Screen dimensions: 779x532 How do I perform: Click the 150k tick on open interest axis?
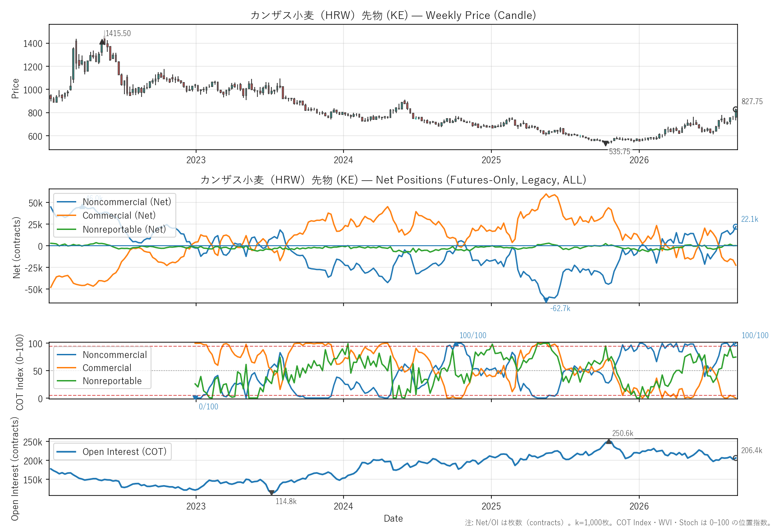tap(33, 480)
